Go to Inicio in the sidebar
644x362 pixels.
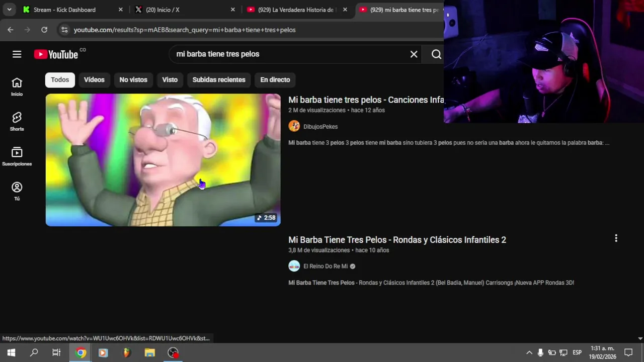point(17,87)
